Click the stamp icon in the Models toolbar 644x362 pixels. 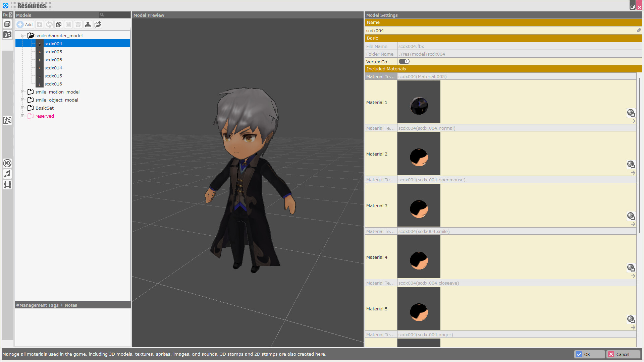(x=88, y=24)
